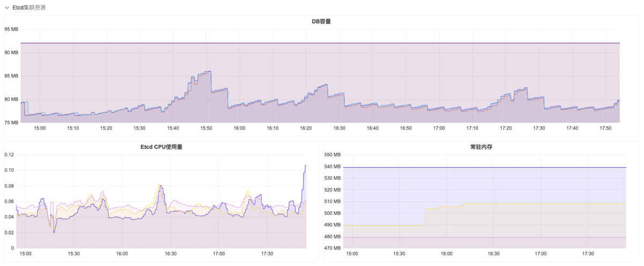The width and height of the screenshot is (644, 266).
Task: Open the DB容量 panel title menu
Action: click(x=321, y=21)
